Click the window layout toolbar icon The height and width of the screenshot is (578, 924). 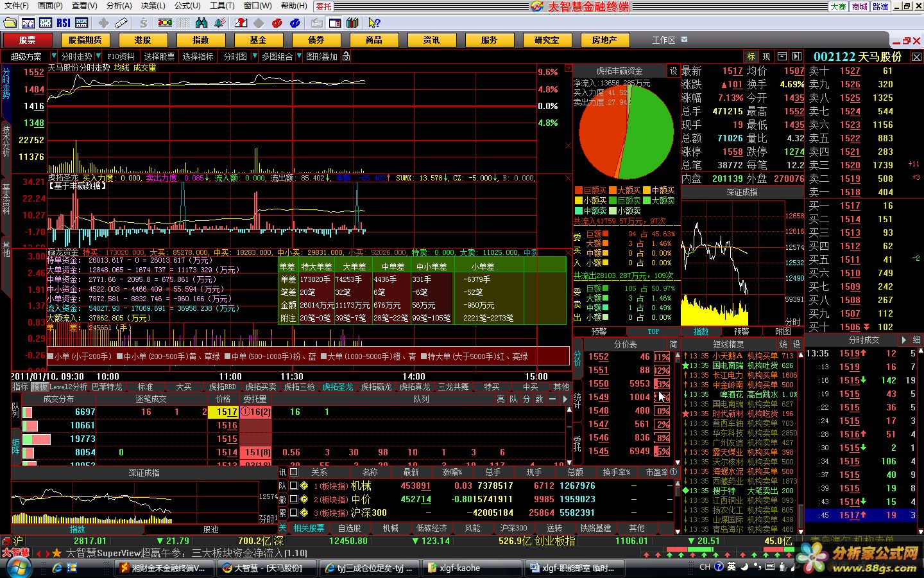(334, 23)
